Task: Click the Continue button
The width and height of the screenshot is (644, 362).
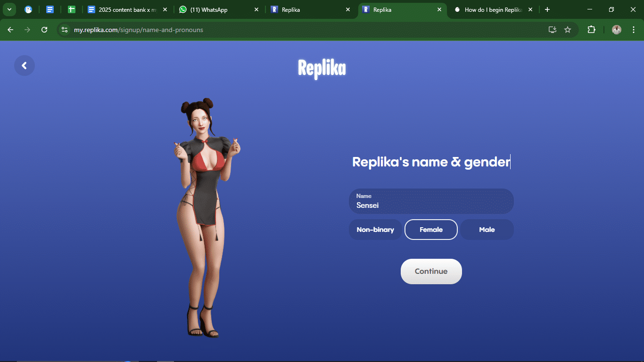Action: [431, 271]
